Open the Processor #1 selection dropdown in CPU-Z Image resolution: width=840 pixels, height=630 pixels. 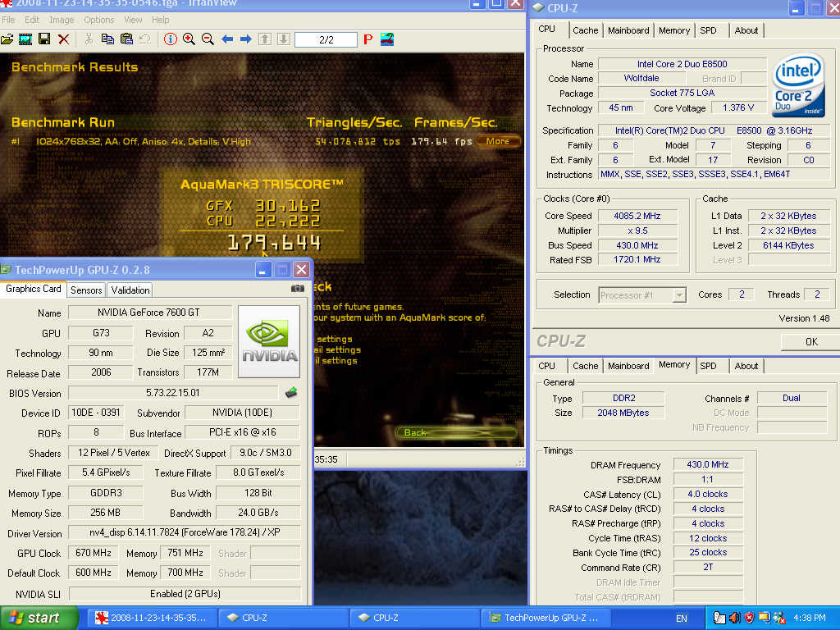pos(679,294)
